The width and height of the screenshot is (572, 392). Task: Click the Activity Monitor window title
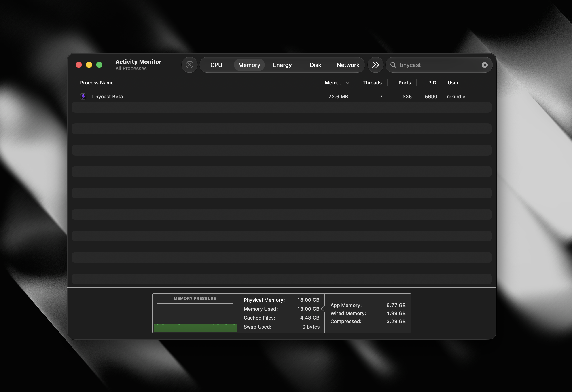click(138, 62)
